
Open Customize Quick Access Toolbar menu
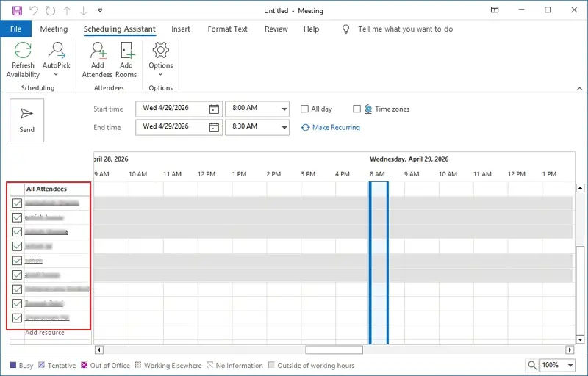100,10
